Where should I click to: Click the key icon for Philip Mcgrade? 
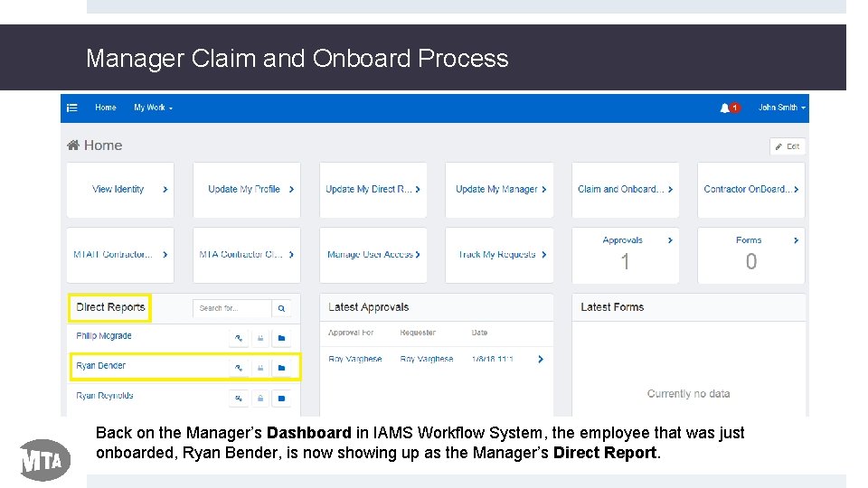pyautogui.click(x=239, y=337)
